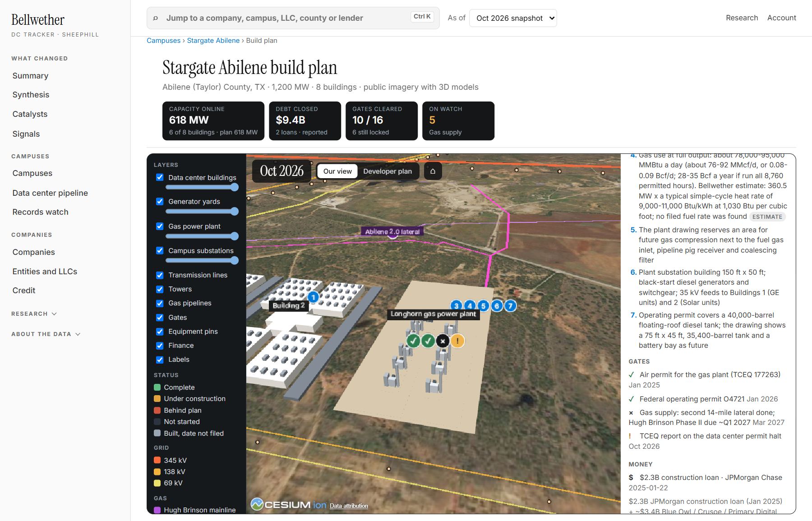Viewport: 812px width, 521px height.
Task: Expand the About the data section
Action: pyautogui.click(x=46, y=334)
